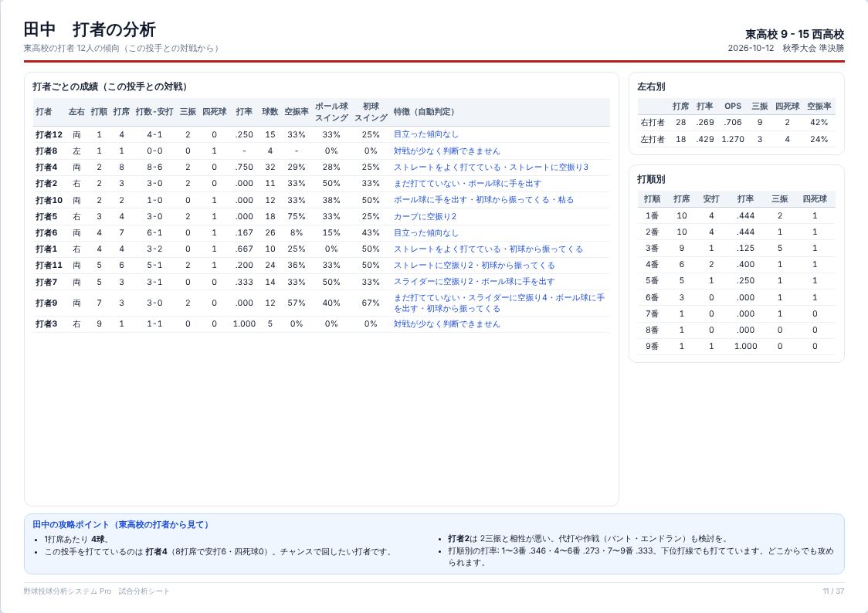This screenshot has width=868, height=613.
Task: Select the 打者6 row name
Action: pyautogui.click(x=46, y=233)
